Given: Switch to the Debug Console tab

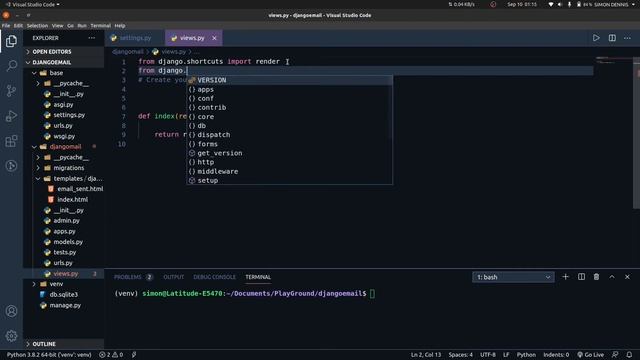Looking at the screenshot, I should (214, 277).
